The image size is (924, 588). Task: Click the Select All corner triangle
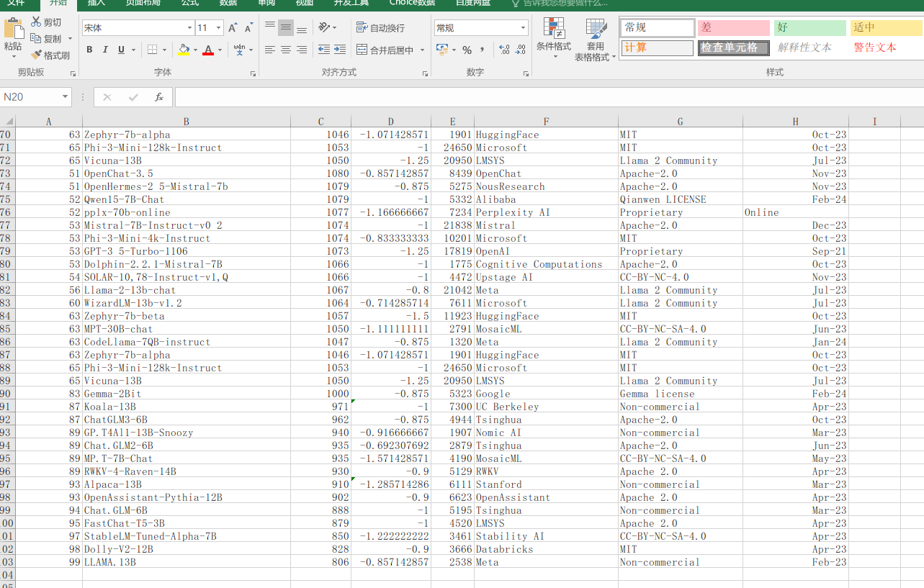tap(8, 121)
